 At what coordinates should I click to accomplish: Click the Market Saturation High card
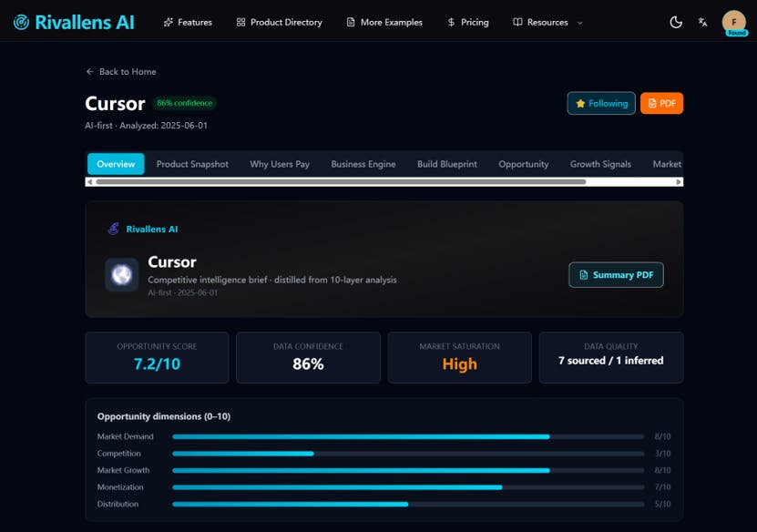click(460, 358)
